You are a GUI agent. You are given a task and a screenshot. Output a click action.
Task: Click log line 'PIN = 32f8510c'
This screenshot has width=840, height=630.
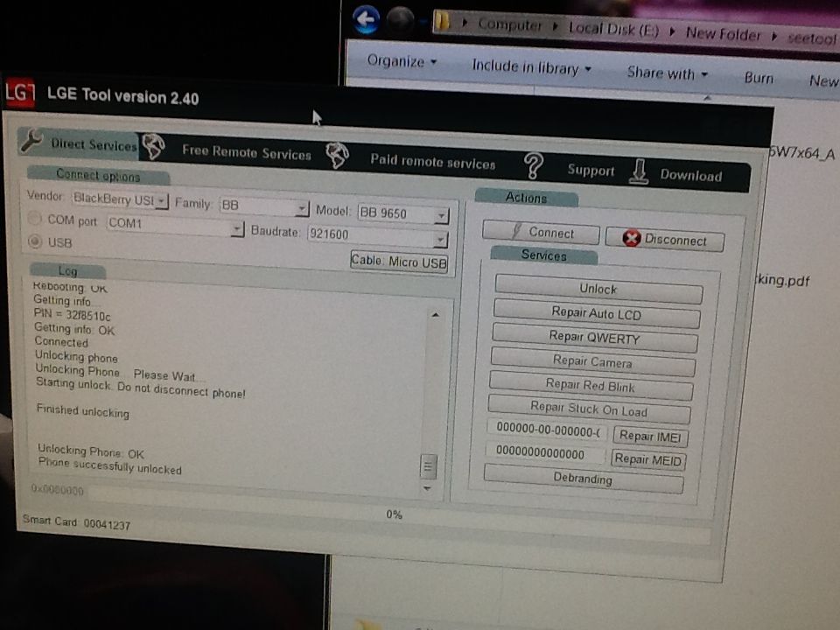click(x=72, y=314)
